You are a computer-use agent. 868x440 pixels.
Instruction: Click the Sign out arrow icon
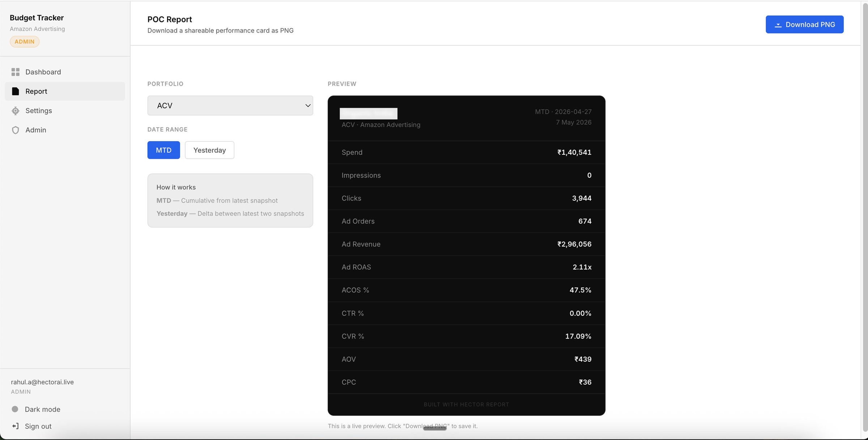(15, 426)
